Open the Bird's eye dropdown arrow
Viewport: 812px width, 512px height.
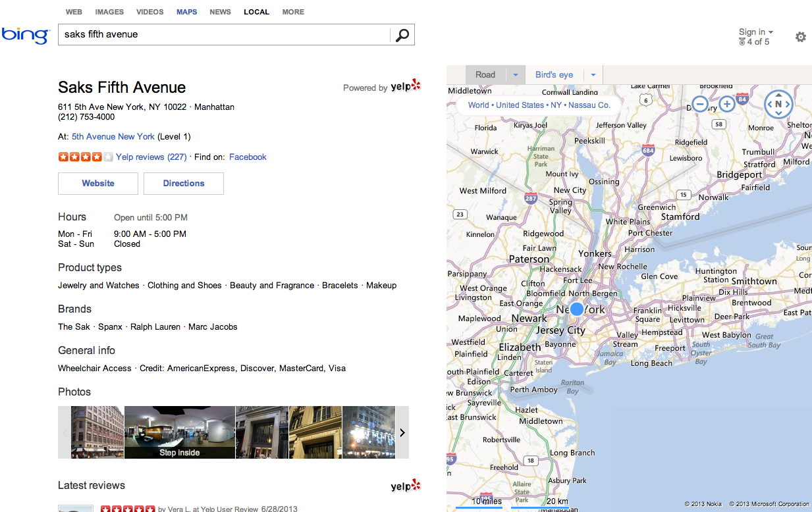[x=593, y=75]
